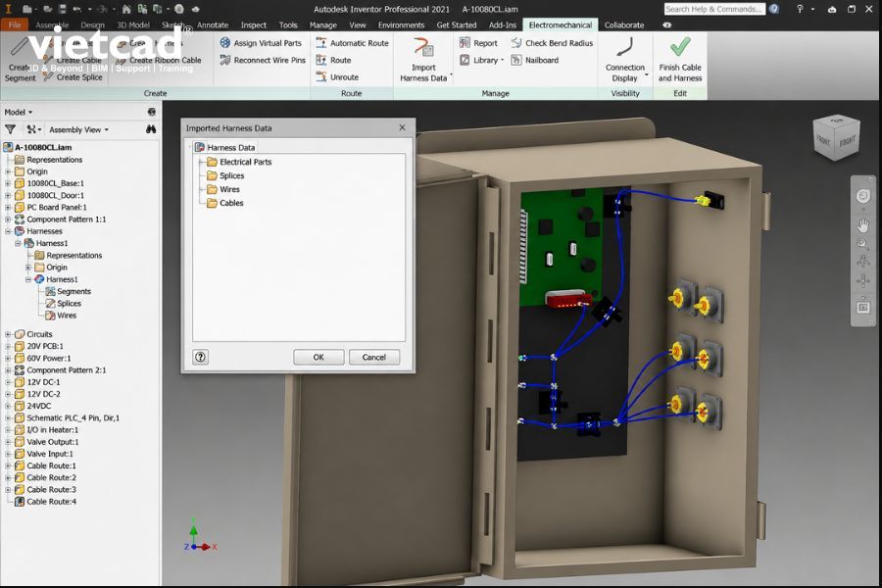Open the Assemble ribbon tab
This screenshot has width=882, height=588.
[52, 24]
